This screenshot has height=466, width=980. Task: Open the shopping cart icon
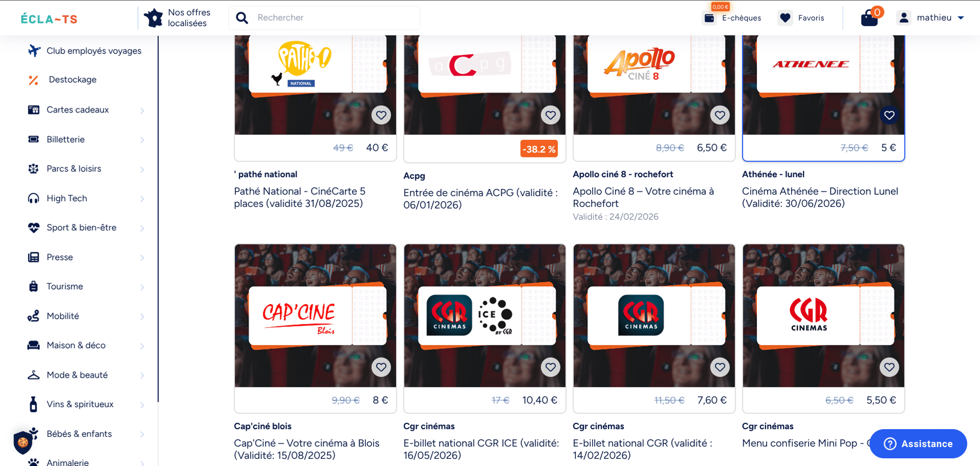pyautogui.click(x=869, y=18)
